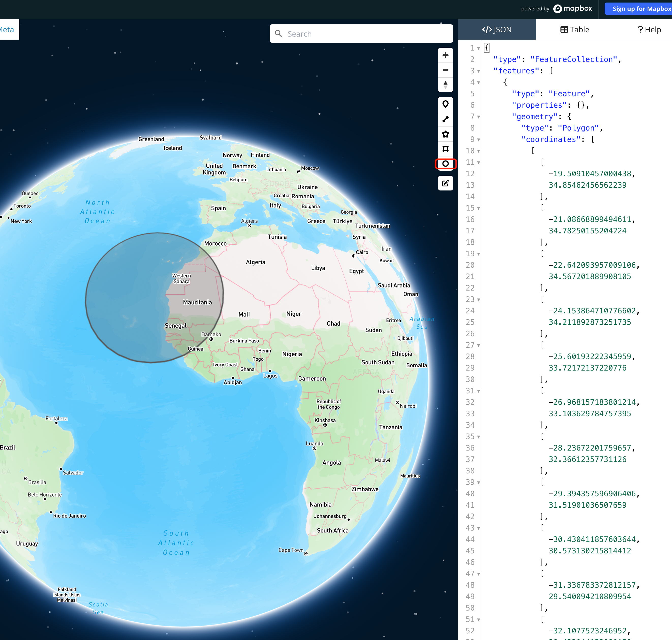672x640 pixels.
Task: Collapse the geometry object at line 7
Action: point(478,117)
